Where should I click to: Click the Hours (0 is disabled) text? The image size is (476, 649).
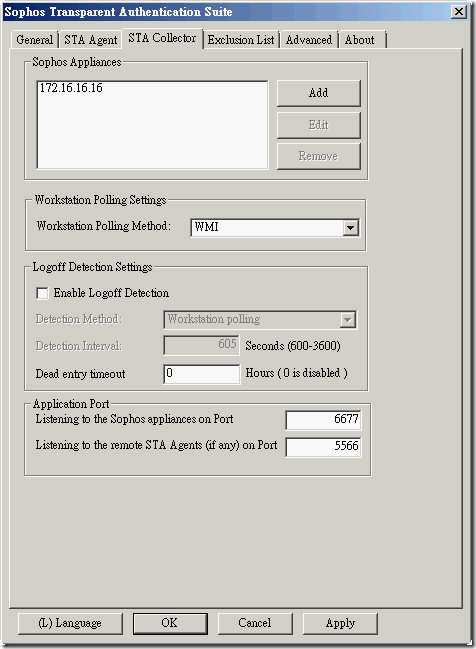point(297,373)
